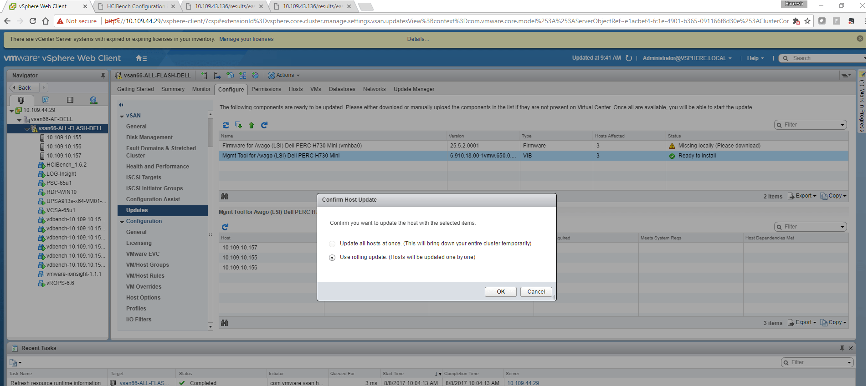868x386 pixels.
Task: Dismiss the license warning banner
Action: click(x=860, y=39)
